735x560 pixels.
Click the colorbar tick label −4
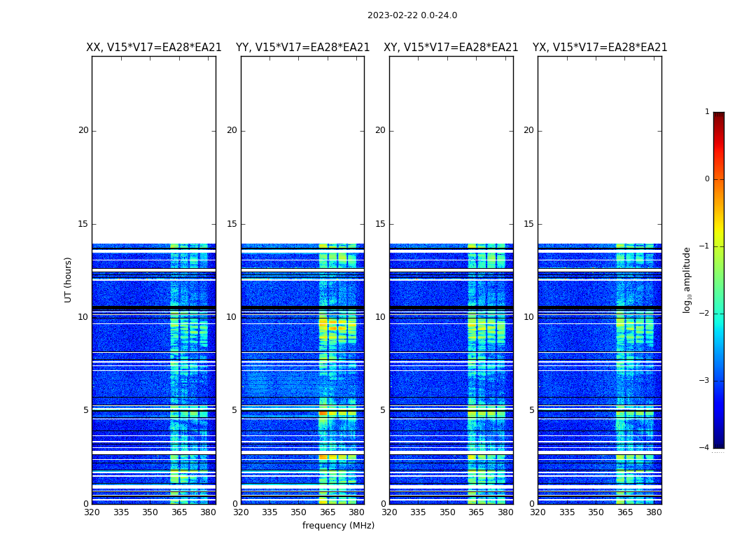click(704, 447)
